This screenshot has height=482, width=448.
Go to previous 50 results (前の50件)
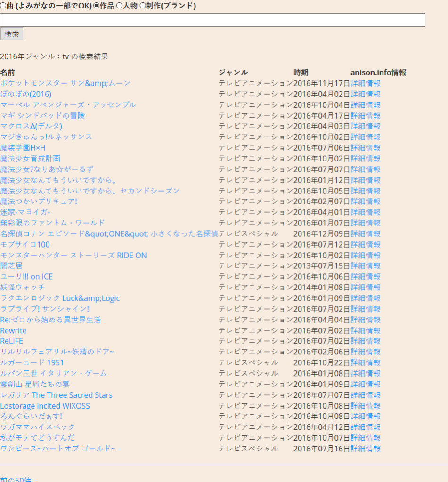click(x=16, y=480)
